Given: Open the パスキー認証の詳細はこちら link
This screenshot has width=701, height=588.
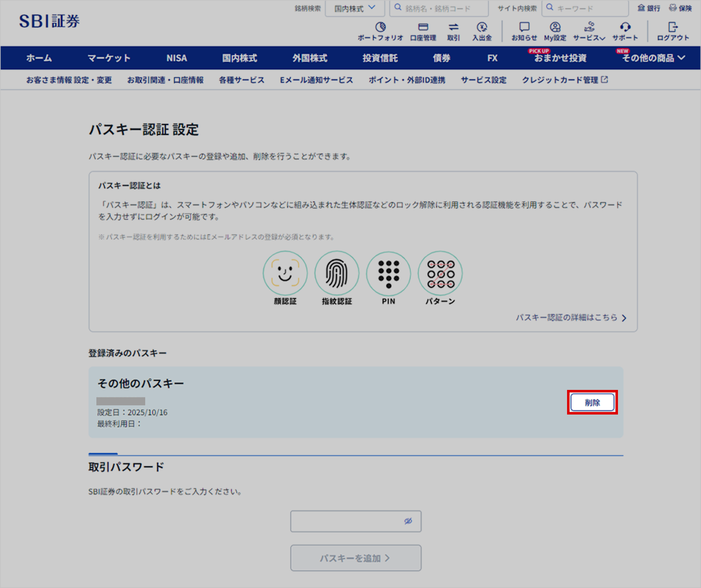Looking at the screenshot, I should pyautogui.click(x=571, y=318).
